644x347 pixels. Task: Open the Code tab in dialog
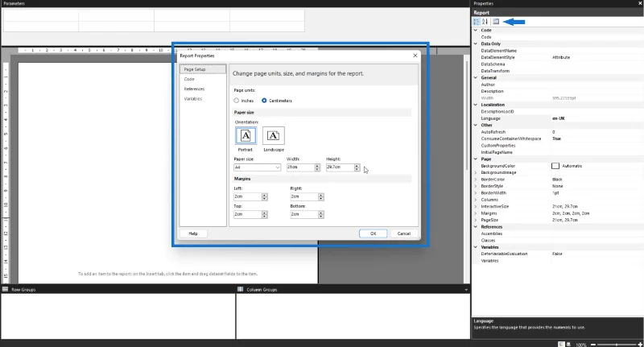[189, 79]
